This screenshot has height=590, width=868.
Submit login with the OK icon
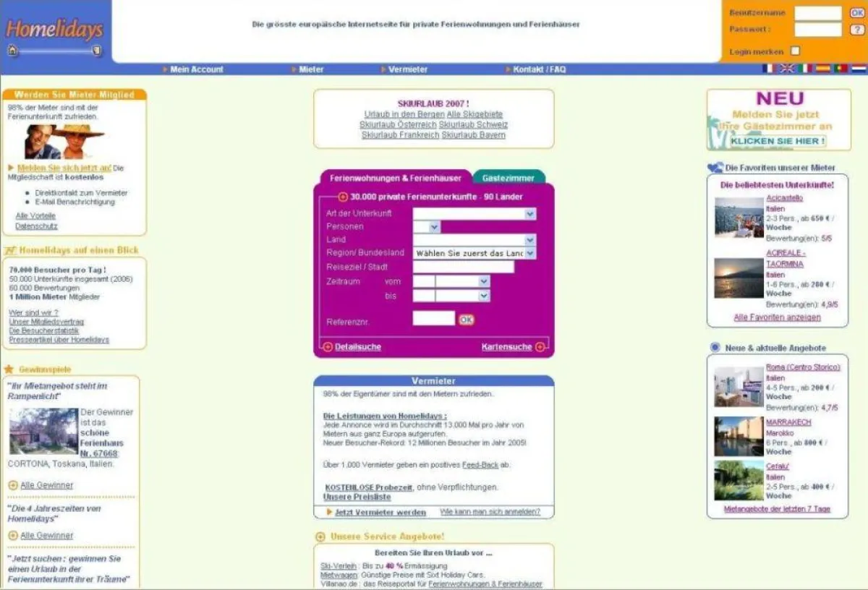click(x=857, y=13)
